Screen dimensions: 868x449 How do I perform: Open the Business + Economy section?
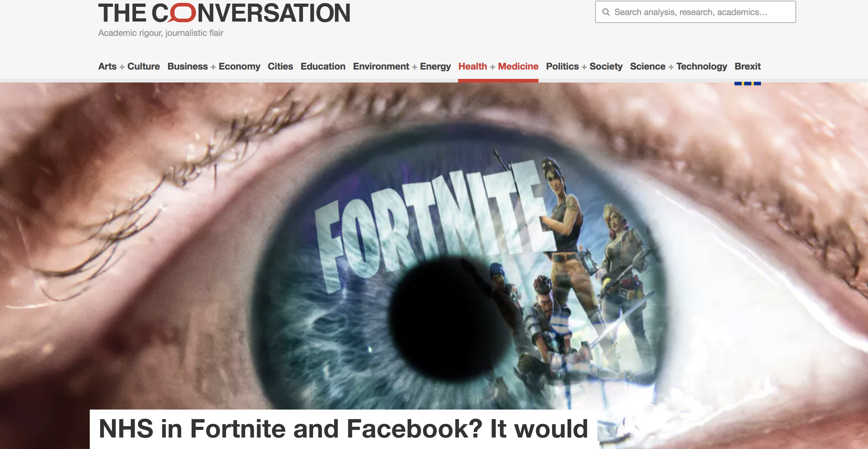coord(214,66)
